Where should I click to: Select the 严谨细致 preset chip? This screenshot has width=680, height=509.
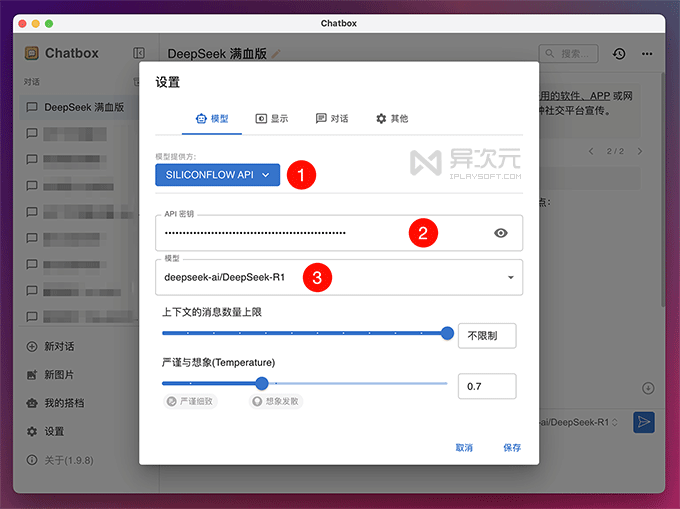pyautogui.click(x=190, y=401)
